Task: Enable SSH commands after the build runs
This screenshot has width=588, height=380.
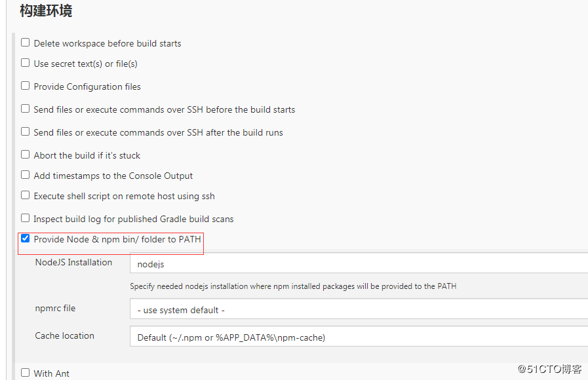Action: (26, 132)
